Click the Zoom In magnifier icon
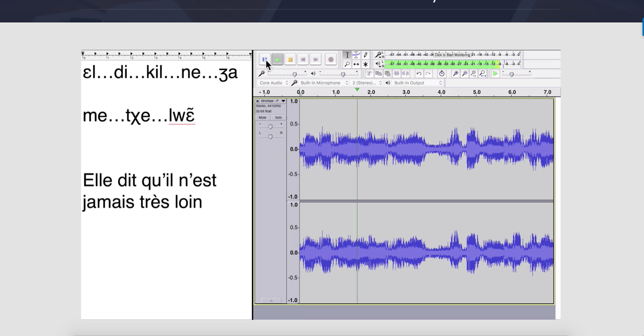 point(455,74)
